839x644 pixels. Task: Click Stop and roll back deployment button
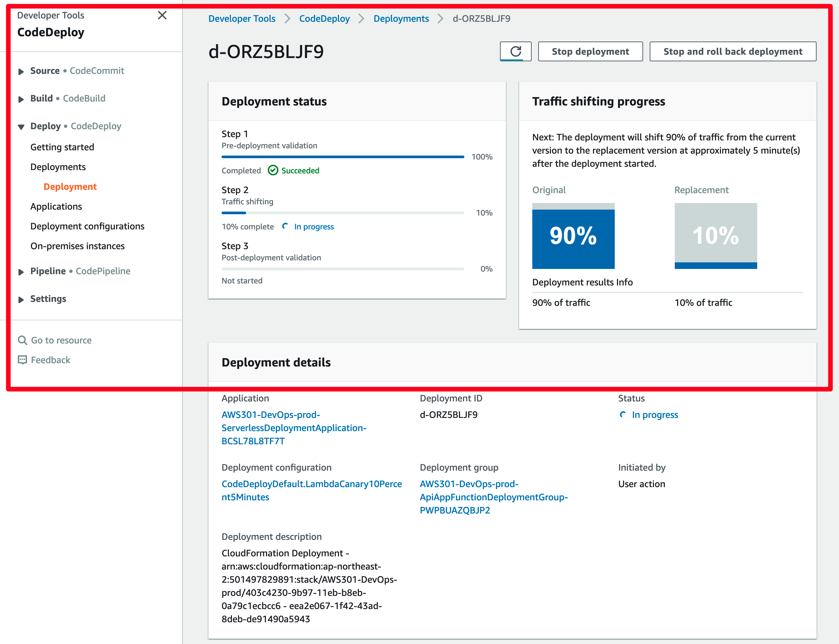pyautogui.click(x=733, y=51)
